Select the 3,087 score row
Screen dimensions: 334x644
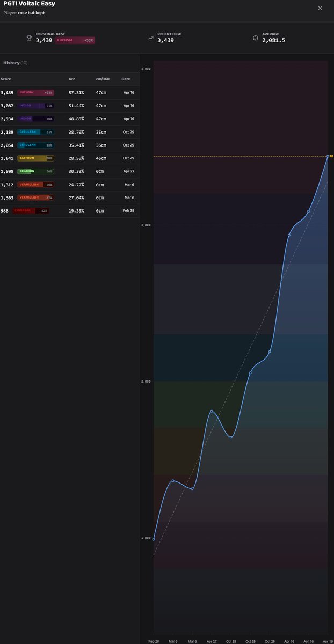[x=70, y=106]
